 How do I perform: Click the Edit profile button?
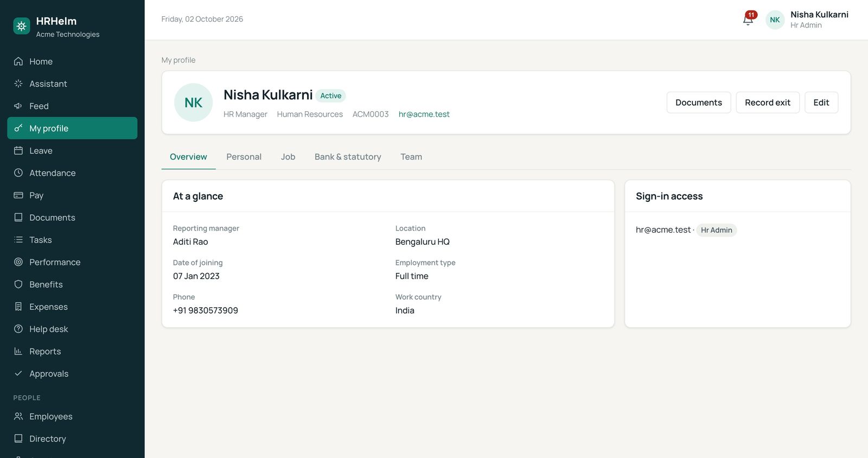(x=821, y=103)
